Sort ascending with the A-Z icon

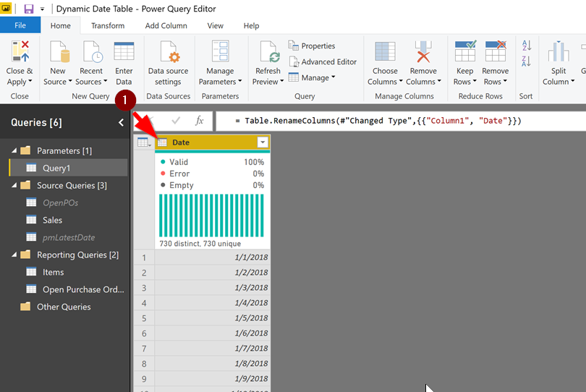(x=527, y=46)
